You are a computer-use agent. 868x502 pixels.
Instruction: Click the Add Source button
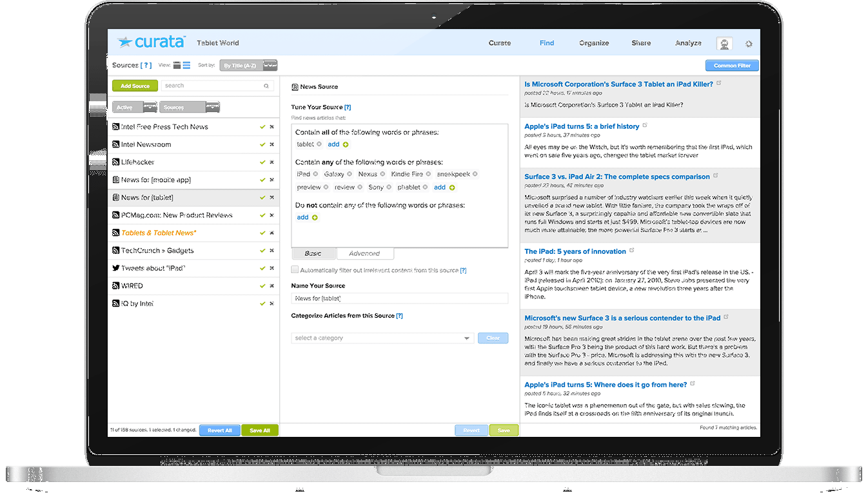pyautogui.click(x=135, y=86)
